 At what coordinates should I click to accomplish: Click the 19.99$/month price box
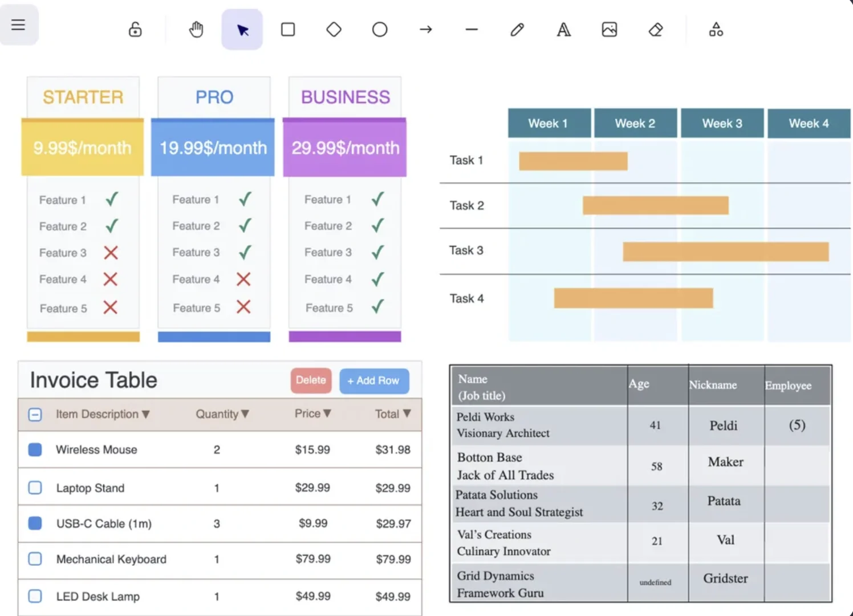coord(213,148)
